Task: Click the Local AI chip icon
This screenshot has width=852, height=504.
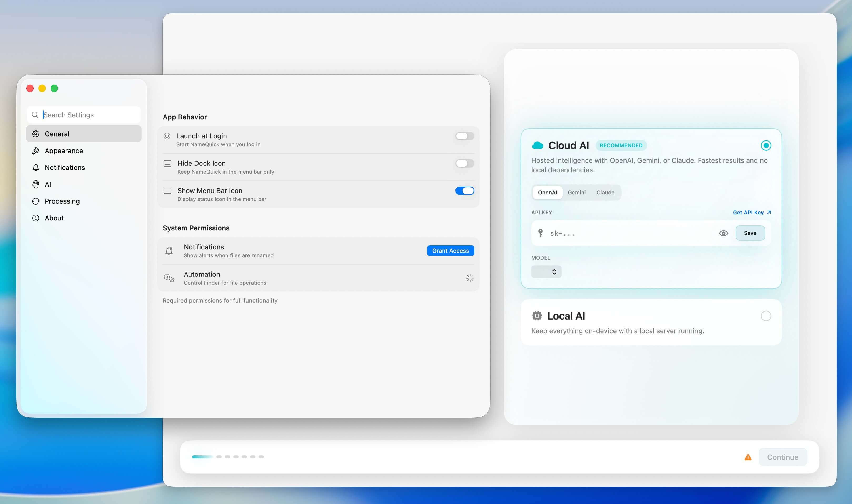Action: (537, 316)
